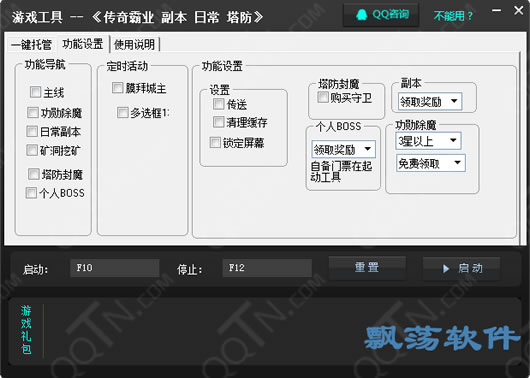Enable the 购买守卫 checkbox
The image size is (530, 378).
[323, 97]
